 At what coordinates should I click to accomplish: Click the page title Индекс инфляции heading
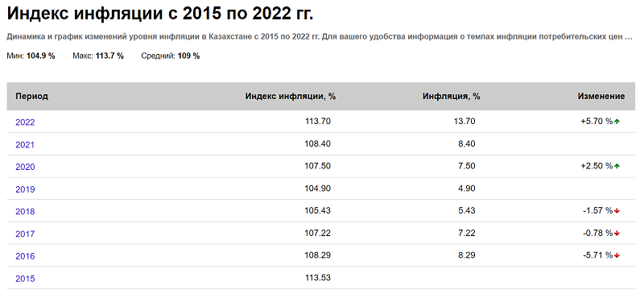[x=160, y=14]
